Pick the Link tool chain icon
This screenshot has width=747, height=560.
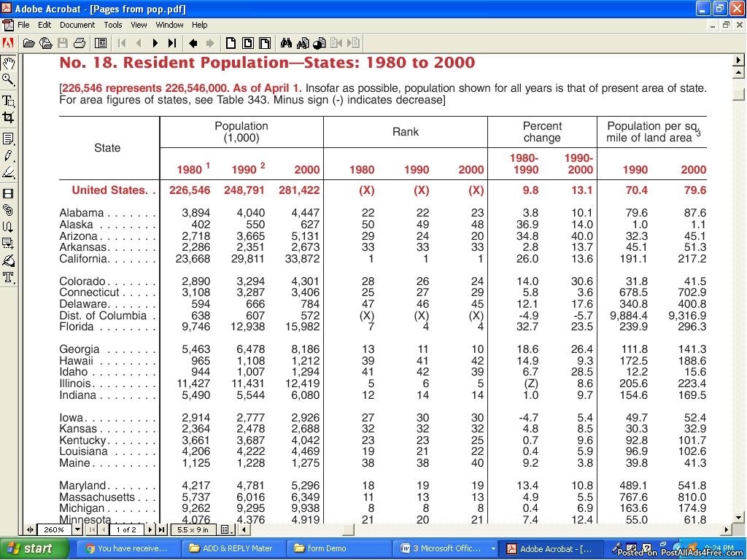tap(8, 210)
